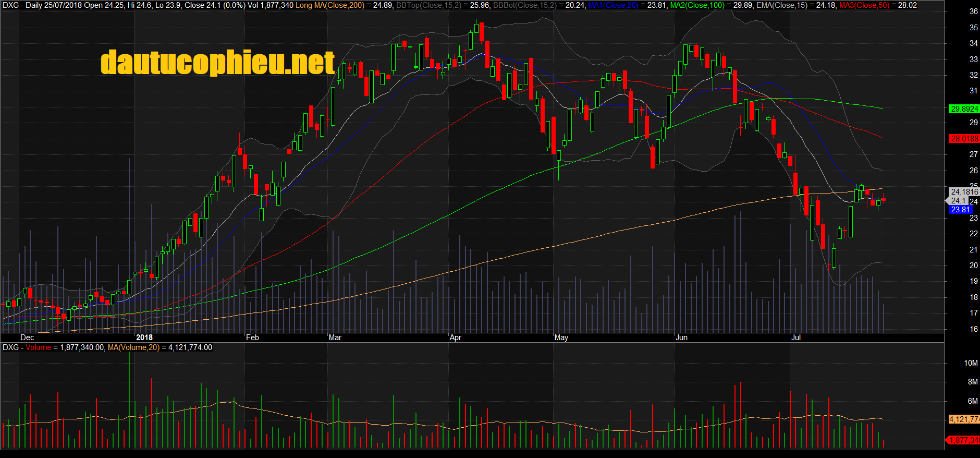Click the 10M volume axis label
This screenshot has width=980, height=458.
click(971, 363)
